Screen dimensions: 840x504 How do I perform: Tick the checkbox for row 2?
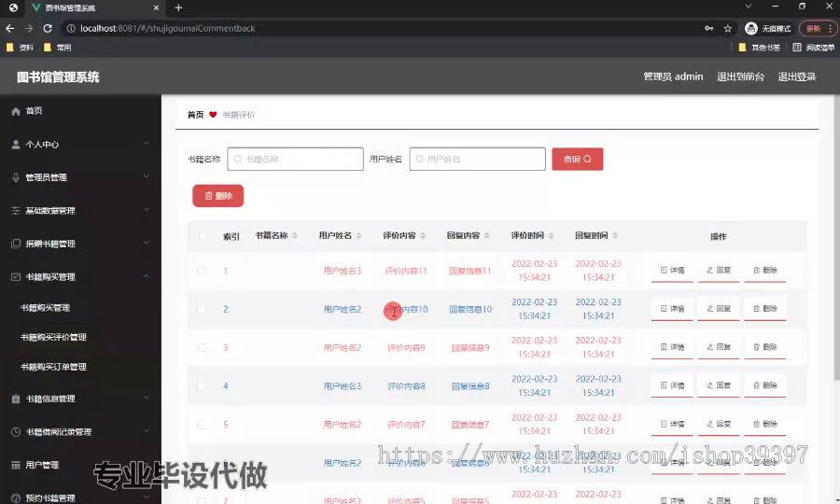point(201,310)
